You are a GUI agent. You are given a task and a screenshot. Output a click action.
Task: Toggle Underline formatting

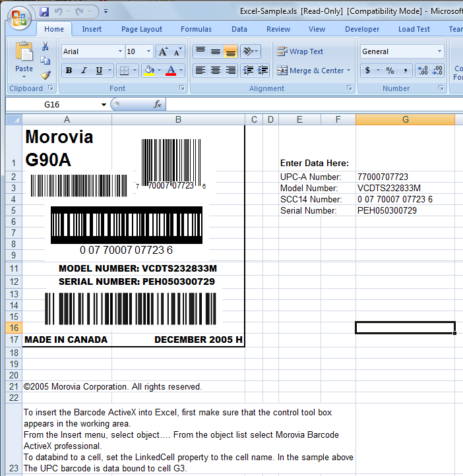click(99, 71)
